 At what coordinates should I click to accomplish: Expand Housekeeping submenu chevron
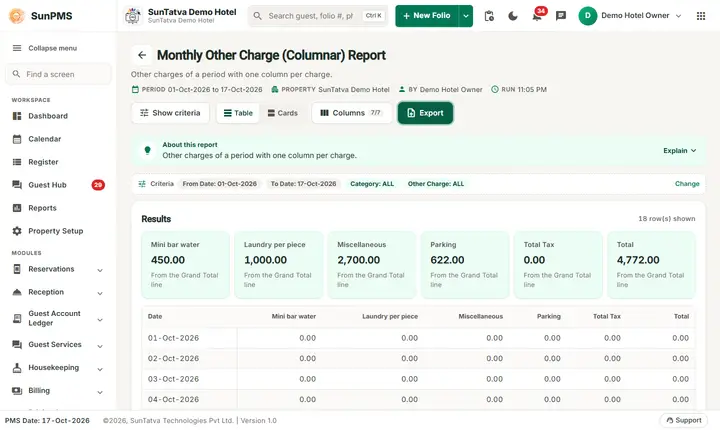100,369
